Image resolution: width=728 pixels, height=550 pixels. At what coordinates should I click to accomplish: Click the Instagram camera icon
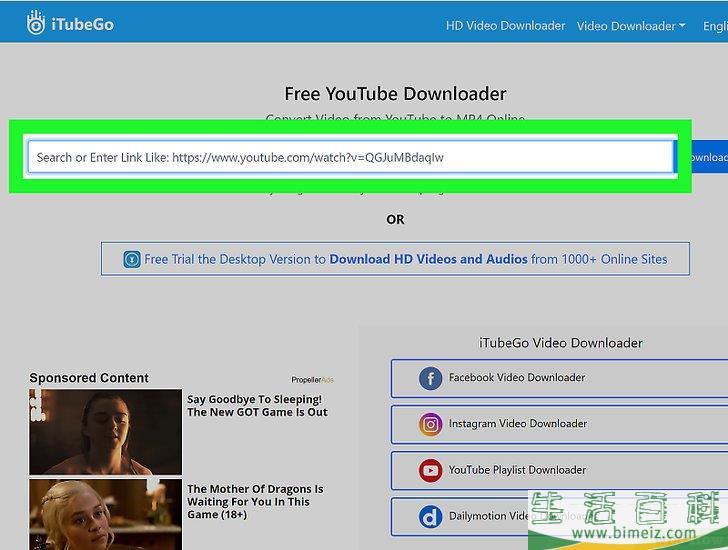pyautogui.click(x=430, y=424)
